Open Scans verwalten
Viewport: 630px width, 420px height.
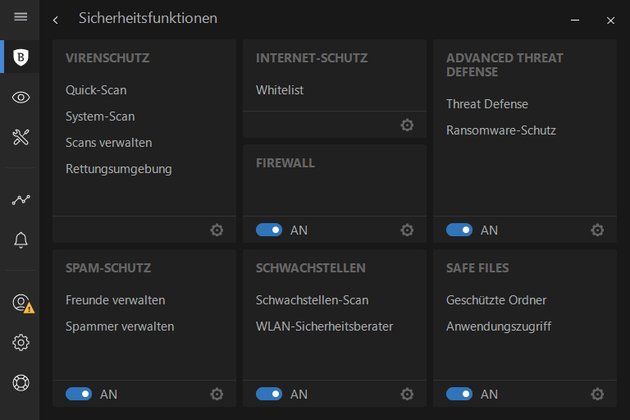coord(109,143)
